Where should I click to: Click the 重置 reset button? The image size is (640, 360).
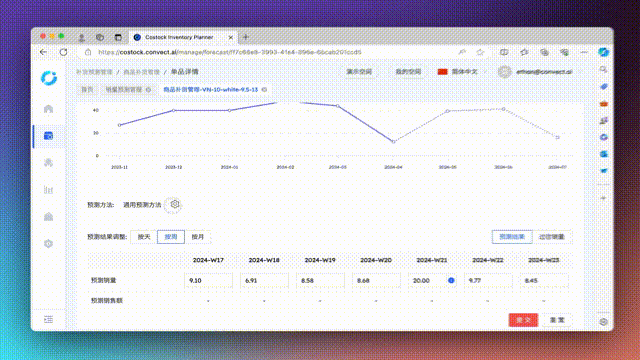click(557, 320)
